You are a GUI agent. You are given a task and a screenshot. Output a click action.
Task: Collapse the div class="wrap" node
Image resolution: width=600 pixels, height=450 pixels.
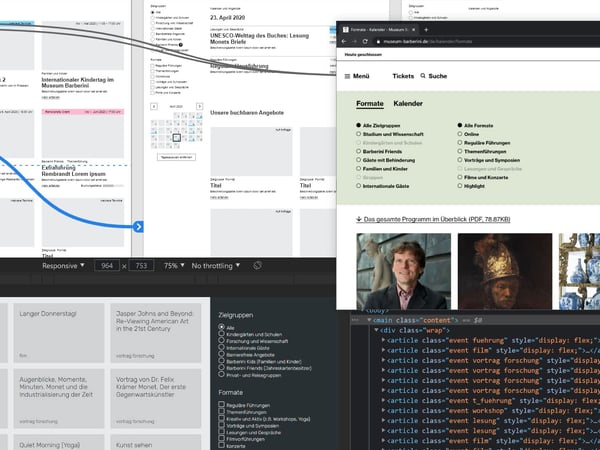point(377,330)
